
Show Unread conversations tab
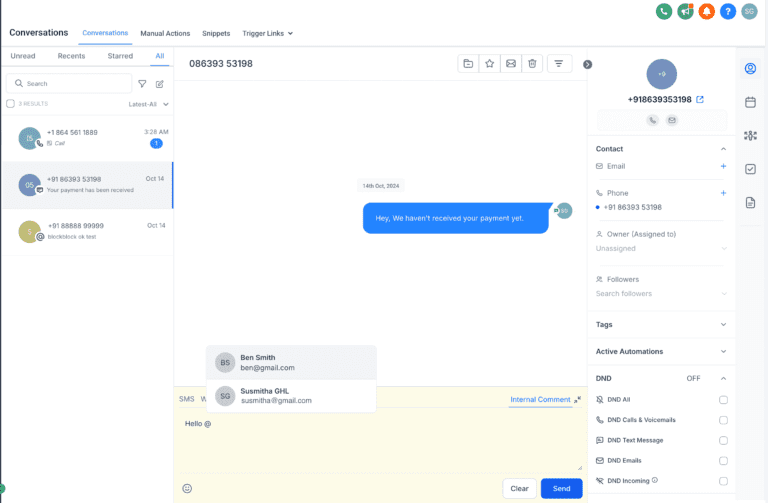click(23, 56)
